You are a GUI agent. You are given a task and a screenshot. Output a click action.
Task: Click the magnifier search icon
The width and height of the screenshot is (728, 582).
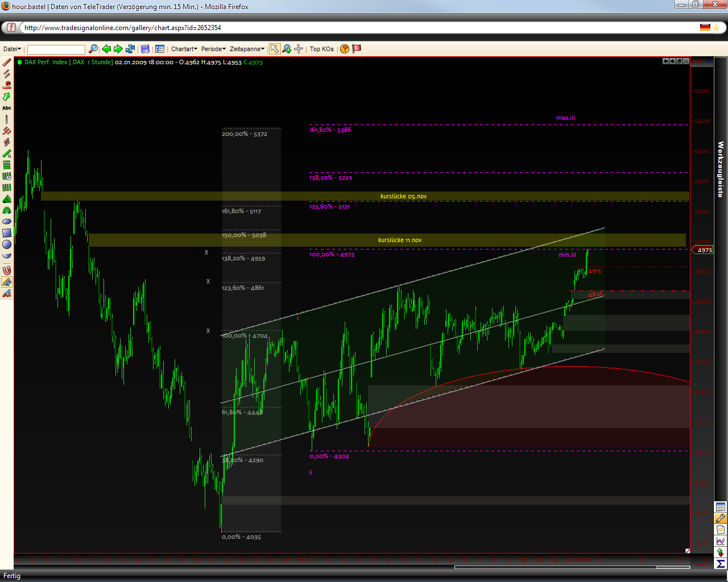pyautogui.click(x=93, y=49)
